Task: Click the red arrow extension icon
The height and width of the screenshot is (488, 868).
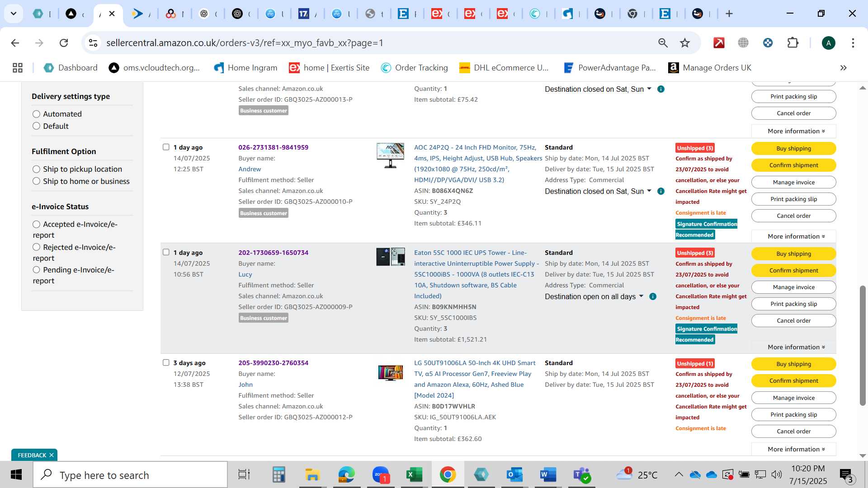Action: (x=719, y=43)
